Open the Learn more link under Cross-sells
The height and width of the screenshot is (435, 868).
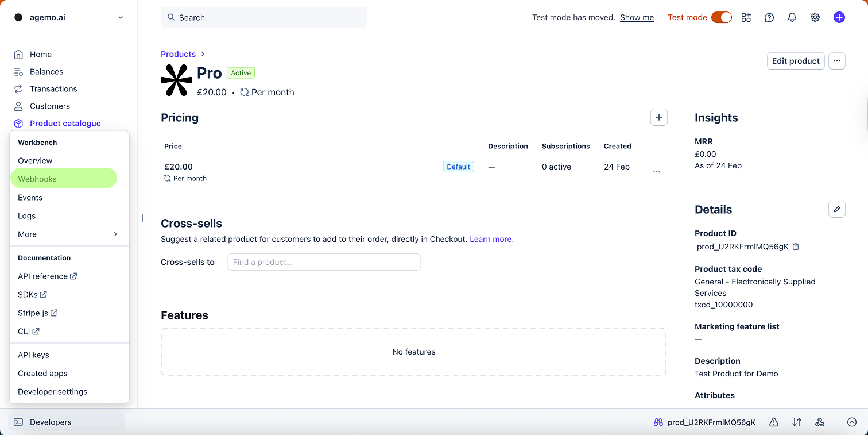(491, 239)
